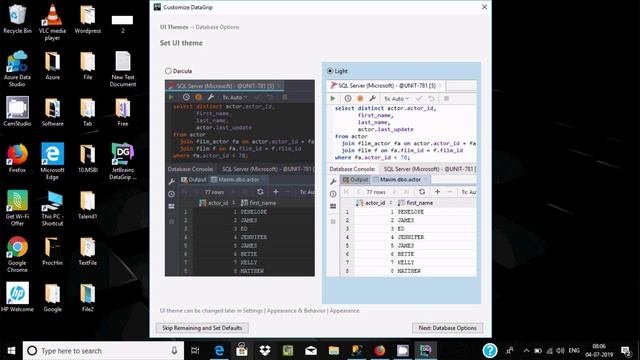
Task: Select the Talend1 folder on desktop
Action: (87, 204)
